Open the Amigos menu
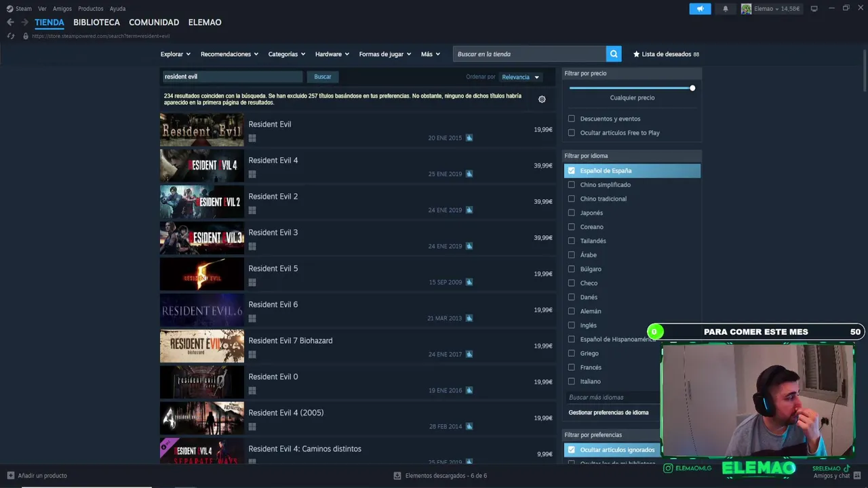This screenshot has height=488, width=868. 62,9
